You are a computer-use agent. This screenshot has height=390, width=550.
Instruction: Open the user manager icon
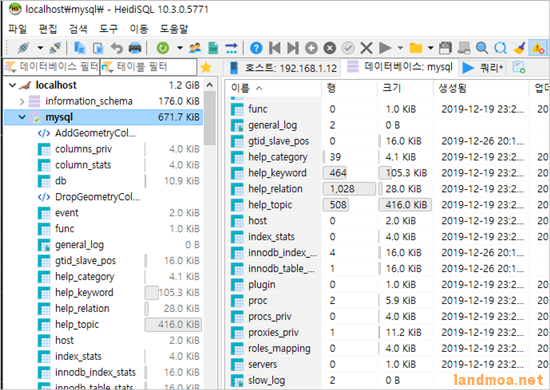(x=195, y=48)
